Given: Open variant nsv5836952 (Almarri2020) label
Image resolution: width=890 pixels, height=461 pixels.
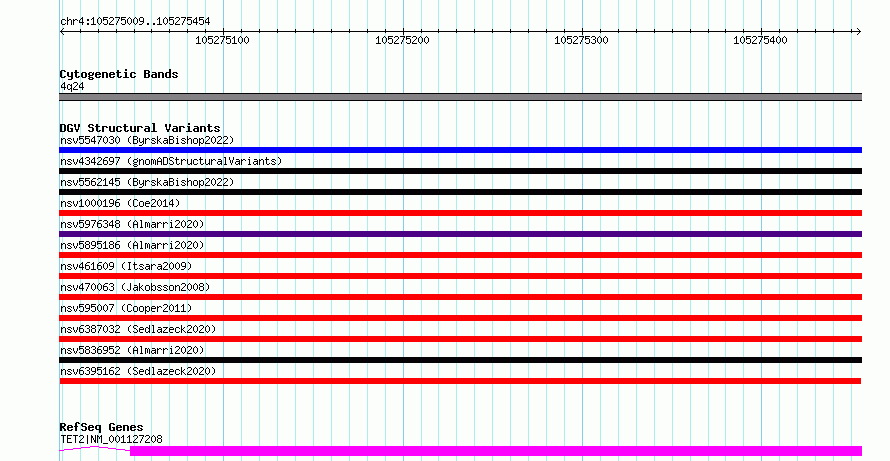Looking at the screenshot, I should tap(132, 350).
